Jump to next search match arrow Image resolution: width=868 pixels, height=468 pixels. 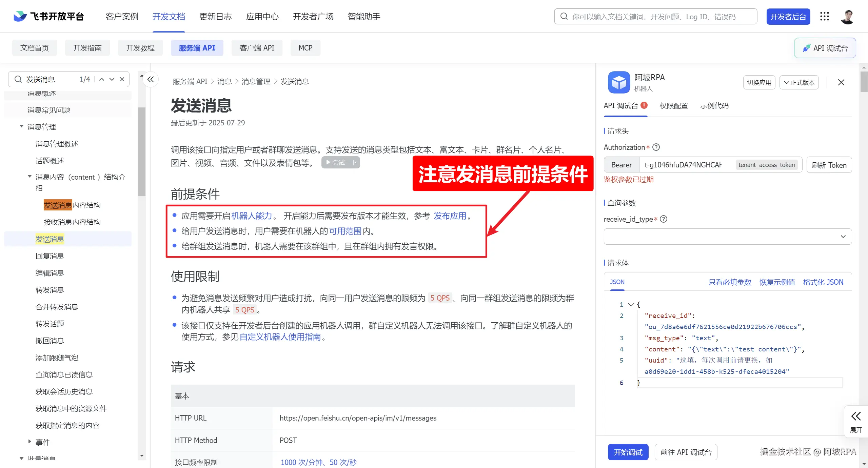pos(112,79)
